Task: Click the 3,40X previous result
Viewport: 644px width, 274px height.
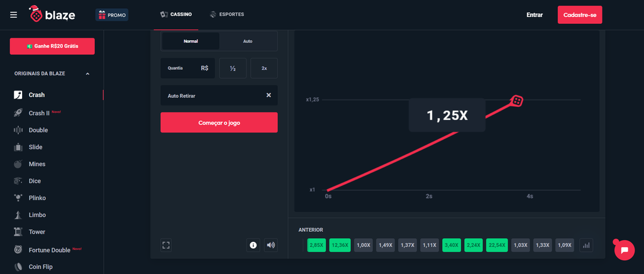Action: coord(452,245)
